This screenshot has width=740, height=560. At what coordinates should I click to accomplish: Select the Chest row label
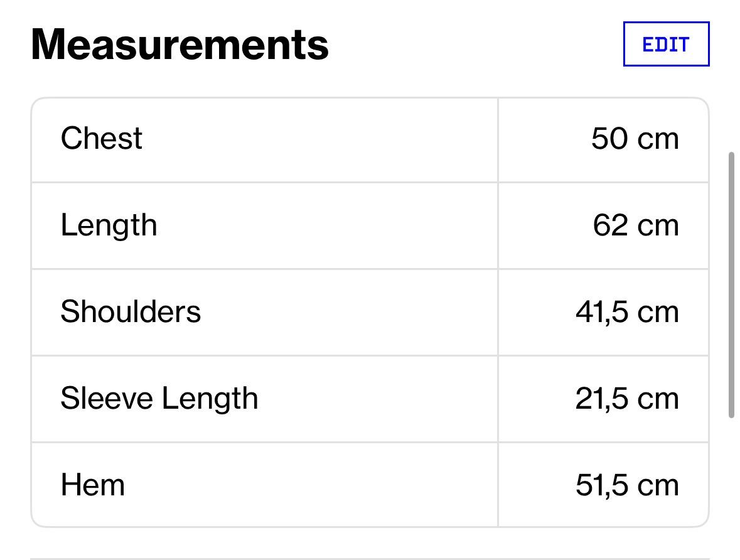click(x=102, y=138)
